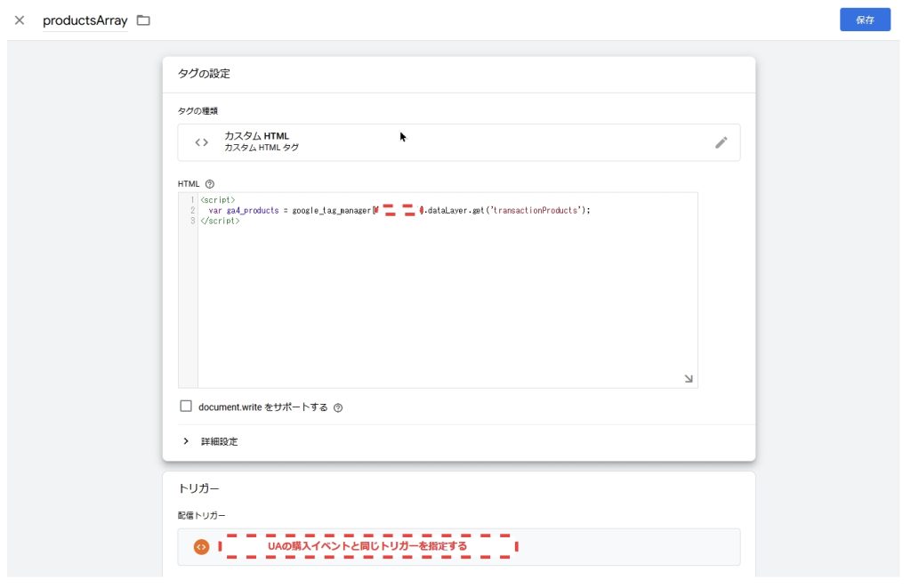
Task: Click the productsArray tag name field
Action: [85, 20]
